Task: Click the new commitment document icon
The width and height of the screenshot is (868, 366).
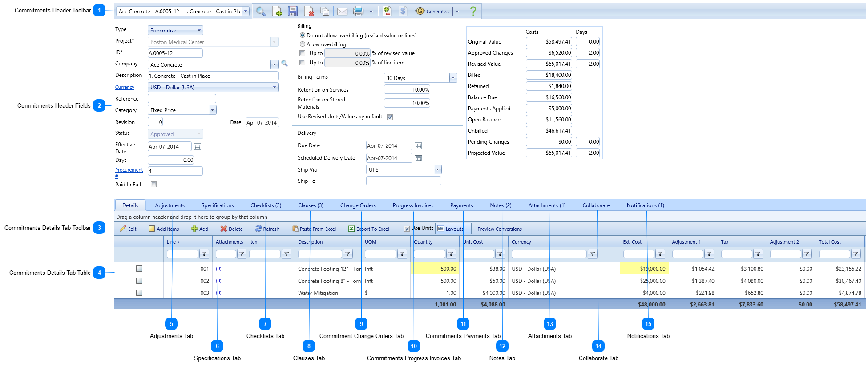Action: [277, 12]
